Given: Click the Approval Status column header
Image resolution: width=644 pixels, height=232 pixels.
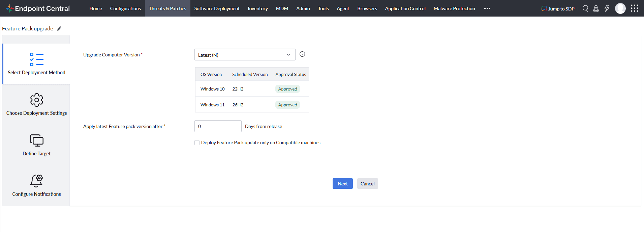Looking at the screenshot, I should point(290,74).
